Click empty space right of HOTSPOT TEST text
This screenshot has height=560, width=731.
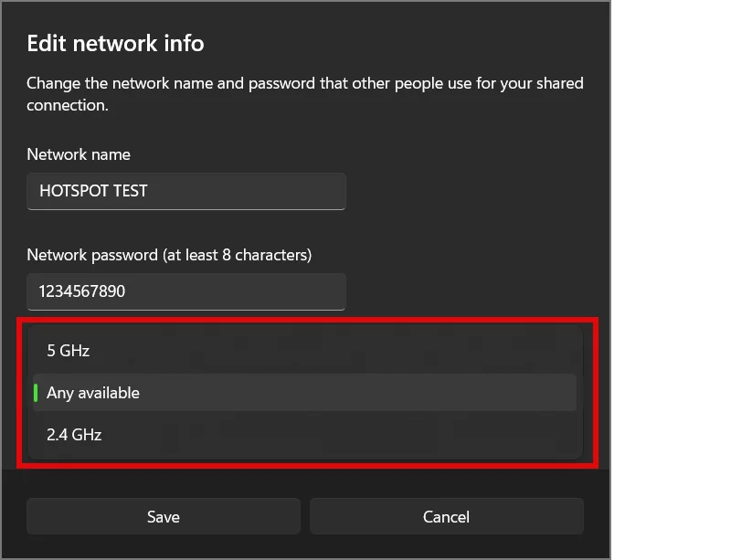pyautogui.click(x=246, y=191)
